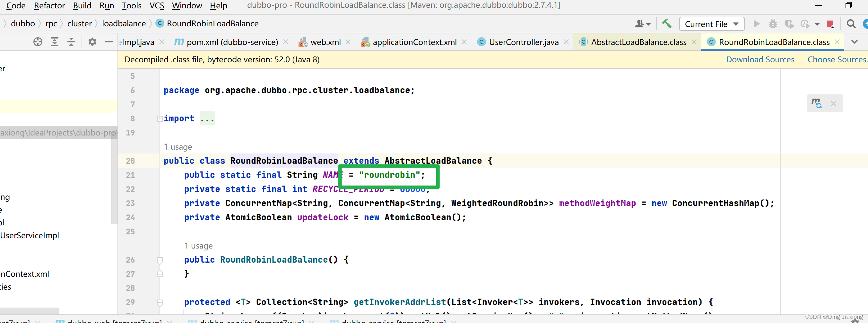
Task: Show hidden tabs with chevron dropdown
Action: [x=854, y=42]
